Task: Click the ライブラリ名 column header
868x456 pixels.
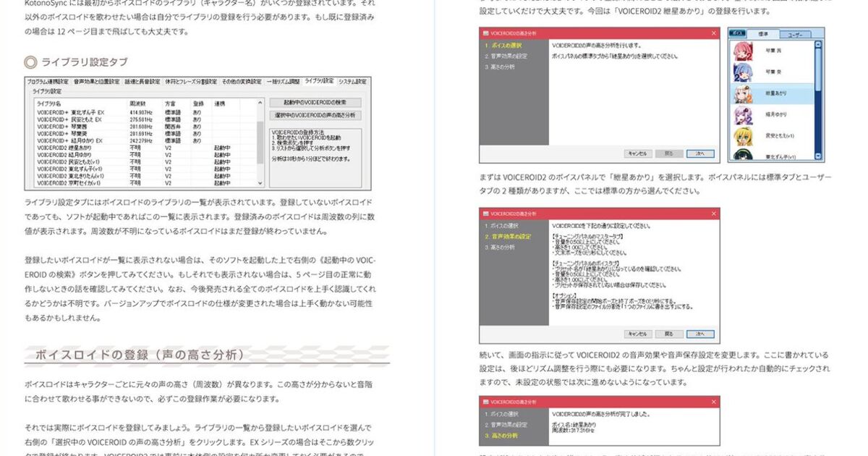Action: pyautogui.click(x=80, y=104)
